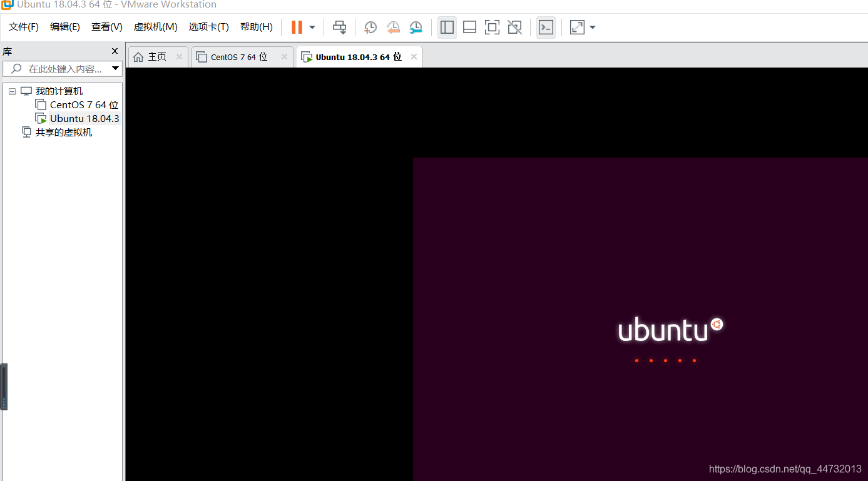Open the stretch display dropdown arrow
Screen dimensions: 868x481
[x=593, y=28]
